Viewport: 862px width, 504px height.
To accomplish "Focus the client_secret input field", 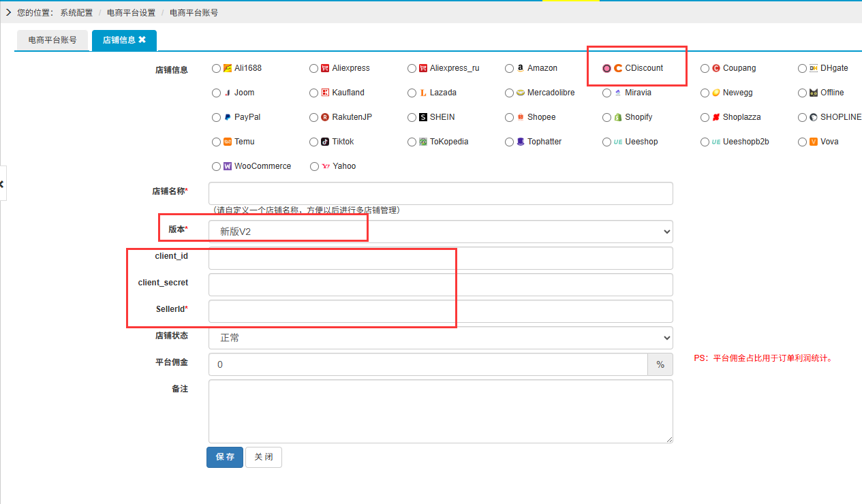I will tap(441, 285).
